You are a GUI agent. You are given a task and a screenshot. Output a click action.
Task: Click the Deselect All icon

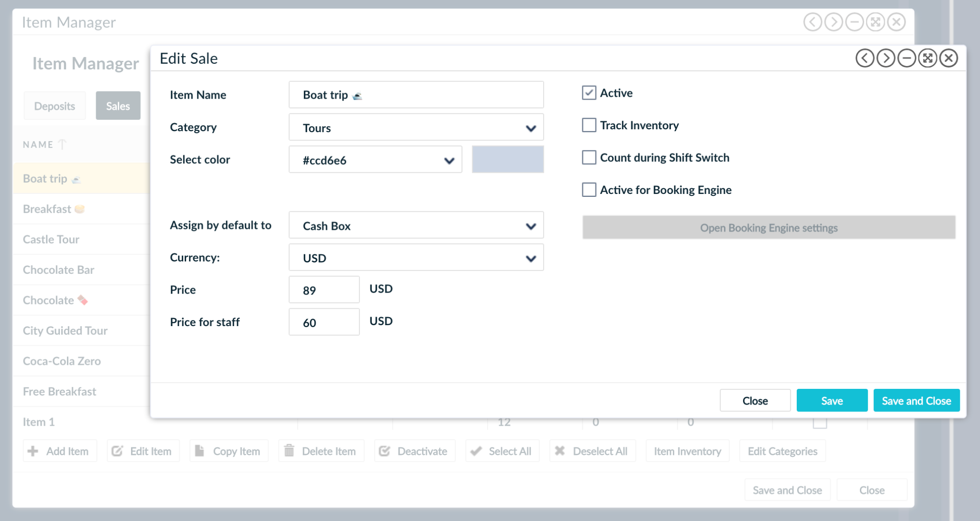click(x=559, y=451)
